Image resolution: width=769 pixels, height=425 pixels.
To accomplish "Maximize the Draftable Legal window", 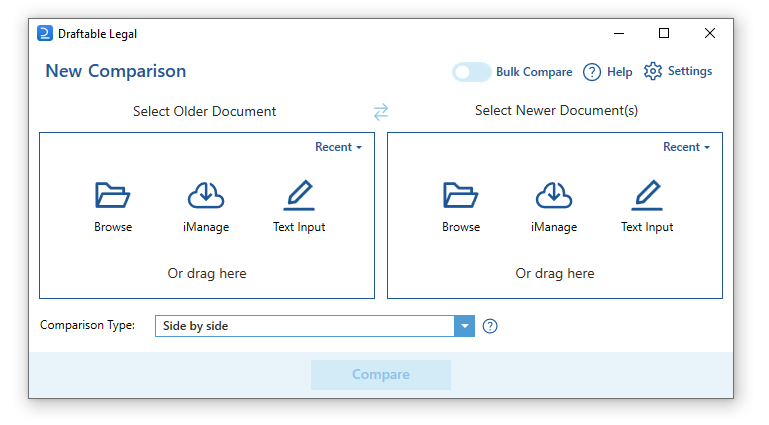I will (664, 33).
